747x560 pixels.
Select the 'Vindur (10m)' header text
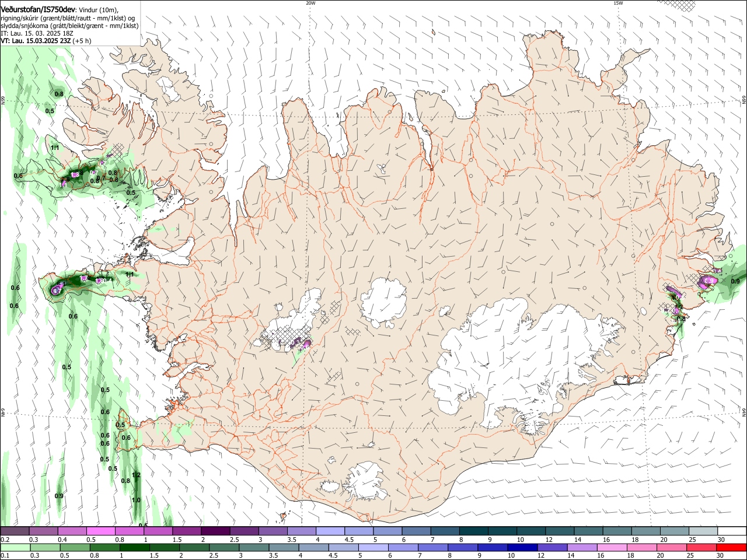(x=97, y=10)
